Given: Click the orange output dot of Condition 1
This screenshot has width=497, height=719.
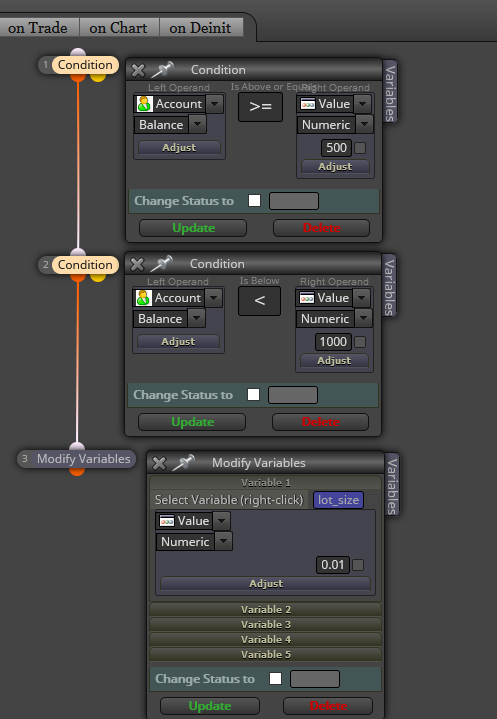Looking at the screenshot, I should click(78, 77).
